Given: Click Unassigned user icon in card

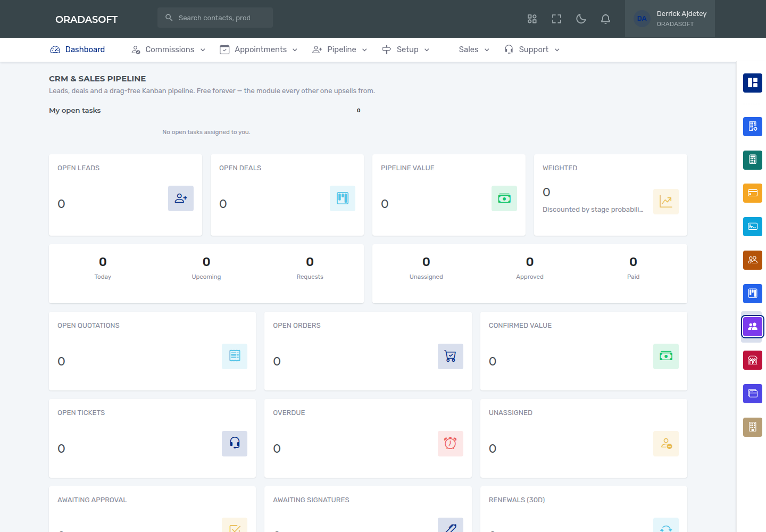Looking at the screenshot, I should tap(666, 444).
